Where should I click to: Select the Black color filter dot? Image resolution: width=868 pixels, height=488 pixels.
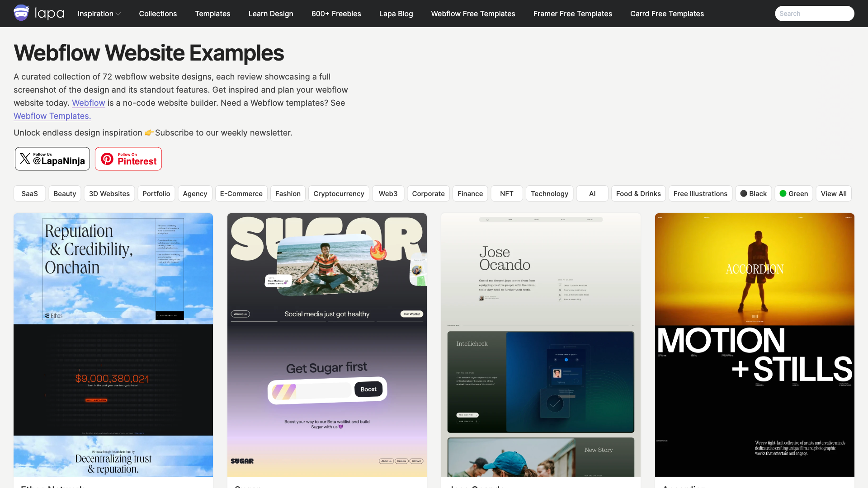coord(744,193)
